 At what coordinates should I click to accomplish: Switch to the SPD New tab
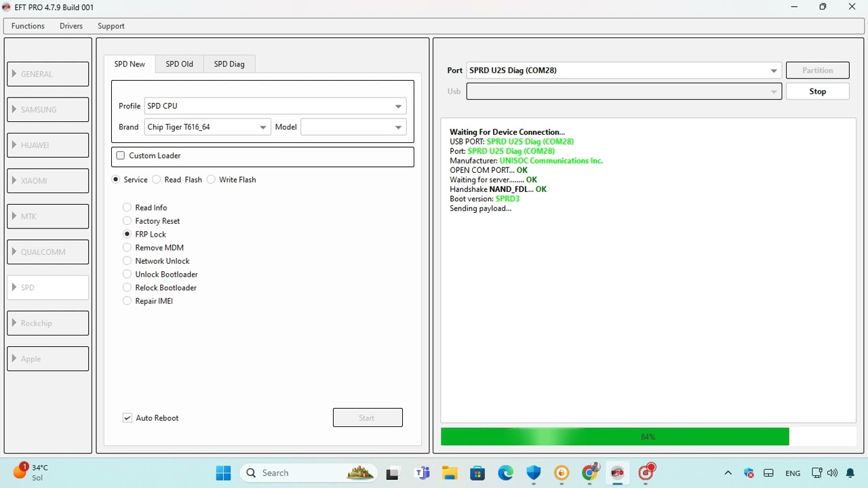click(x=130, y=64)
